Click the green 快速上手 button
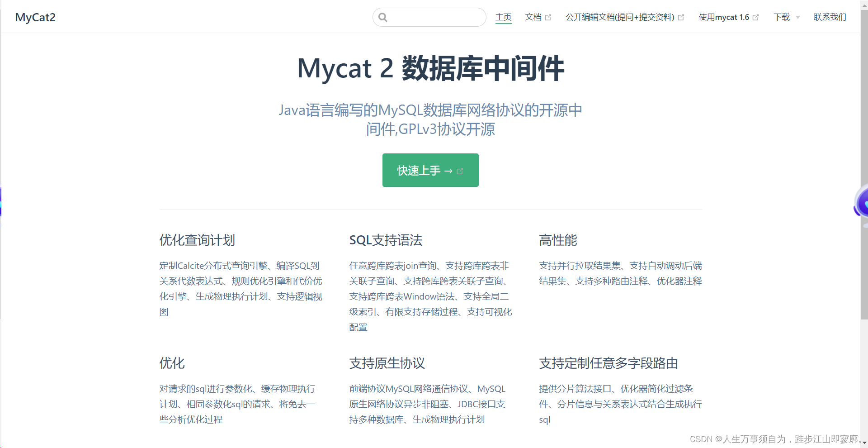The image size is (868, 448). (x=430, y=170)
